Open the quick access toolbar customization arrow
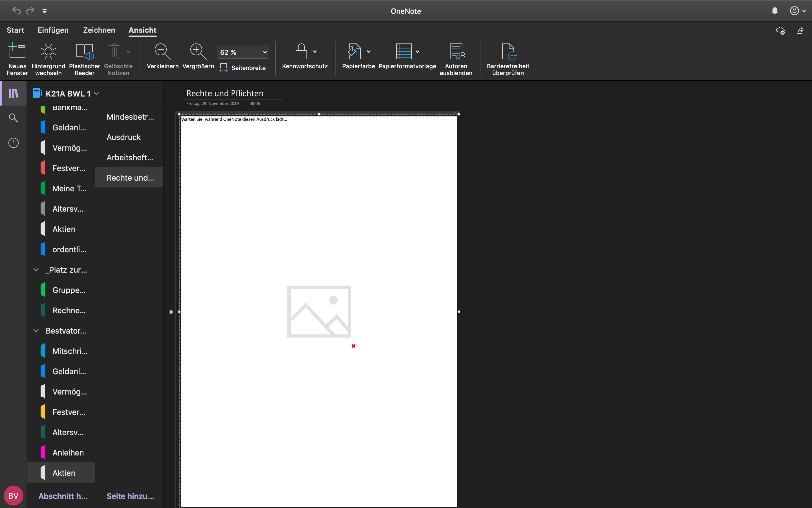 coord(44,11)
